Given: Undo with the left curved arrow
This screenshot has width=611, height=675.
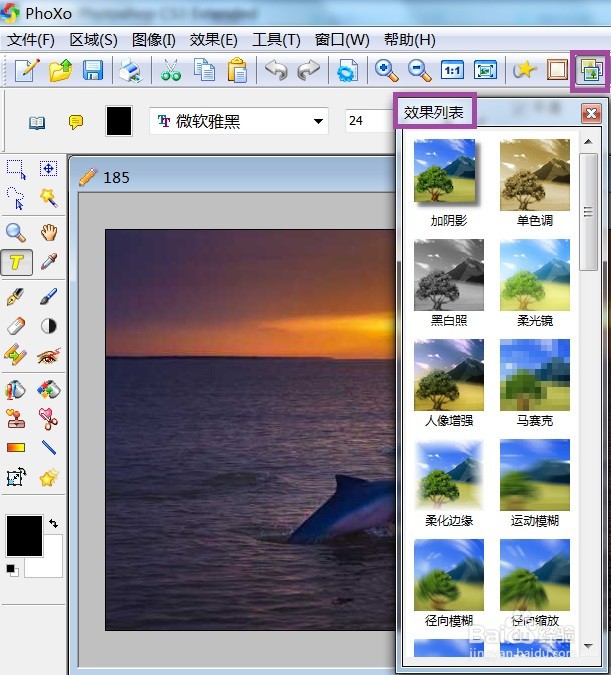Looking at the screenshot, I should click(x=276, y=70).
